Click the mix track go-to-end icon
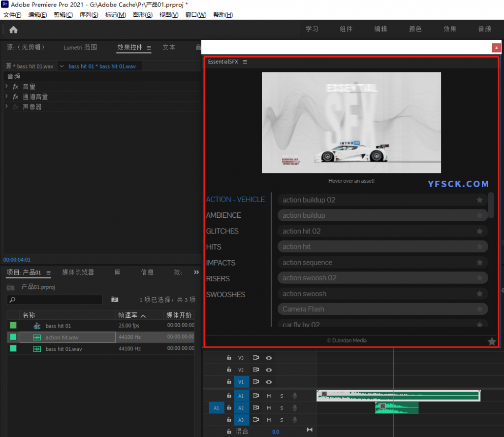Viewport: 504px width, 437px height. click(x=310, y=430)
